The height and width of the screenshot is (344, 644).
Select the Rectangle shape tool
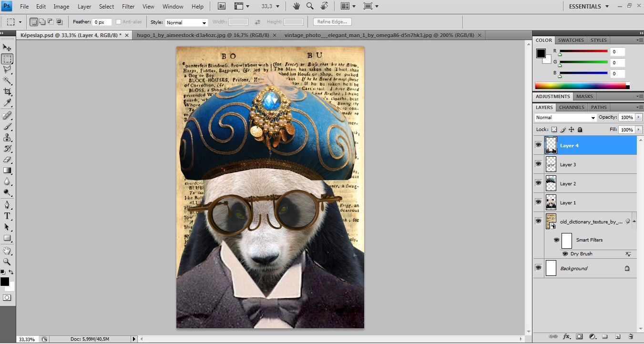[7, 238]
